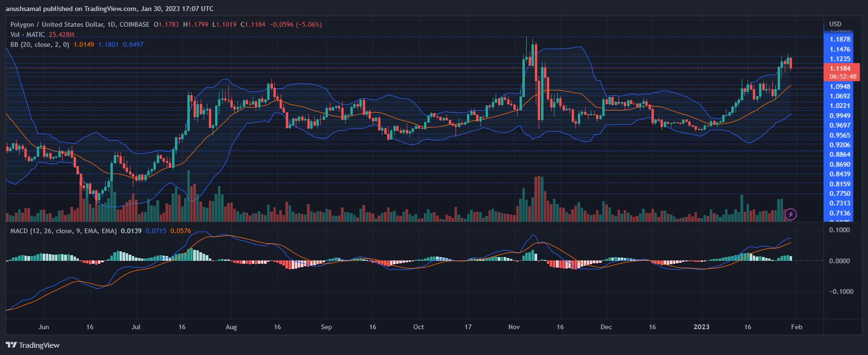Click the MACD histogram value 0.0139

pyautogui.click(x=131, y=231)
